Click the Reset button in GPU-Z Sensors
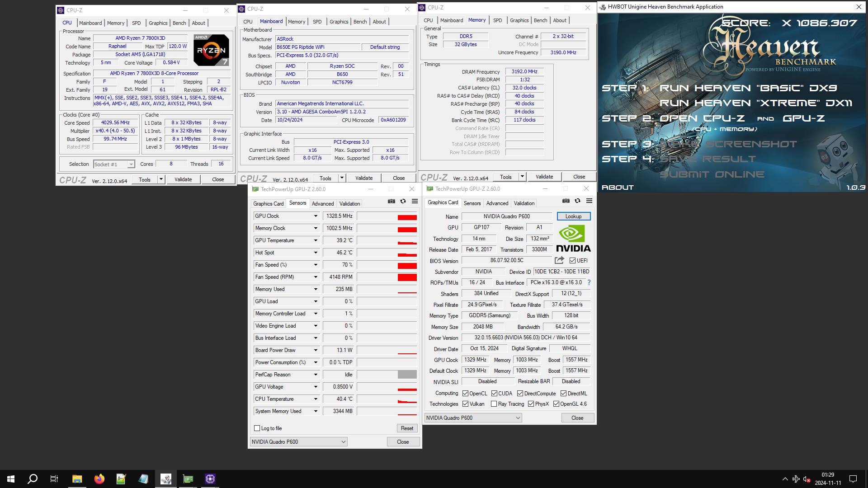The width and height of the screenshot is (868, 488). (x=407, y=428)
